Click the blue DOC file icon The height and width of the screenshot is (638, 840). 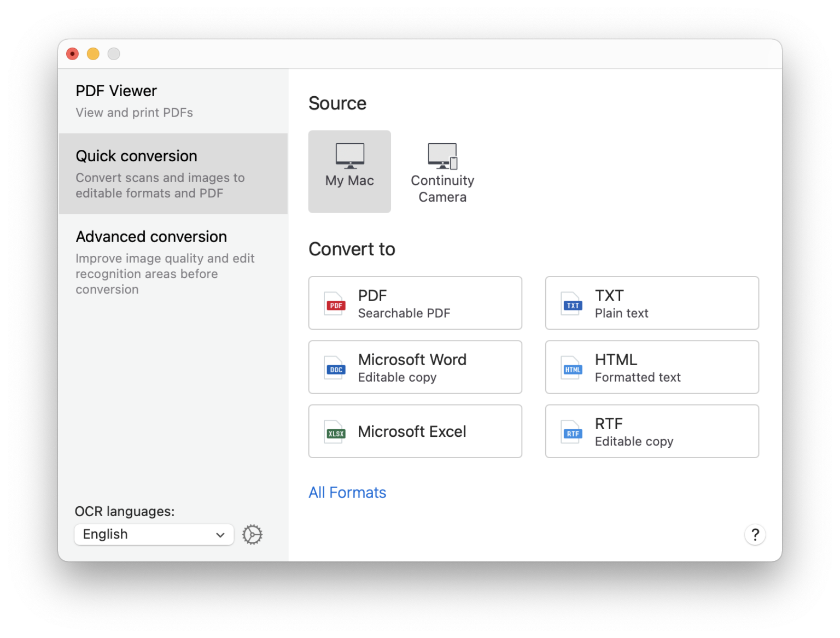tap(335, 368)
